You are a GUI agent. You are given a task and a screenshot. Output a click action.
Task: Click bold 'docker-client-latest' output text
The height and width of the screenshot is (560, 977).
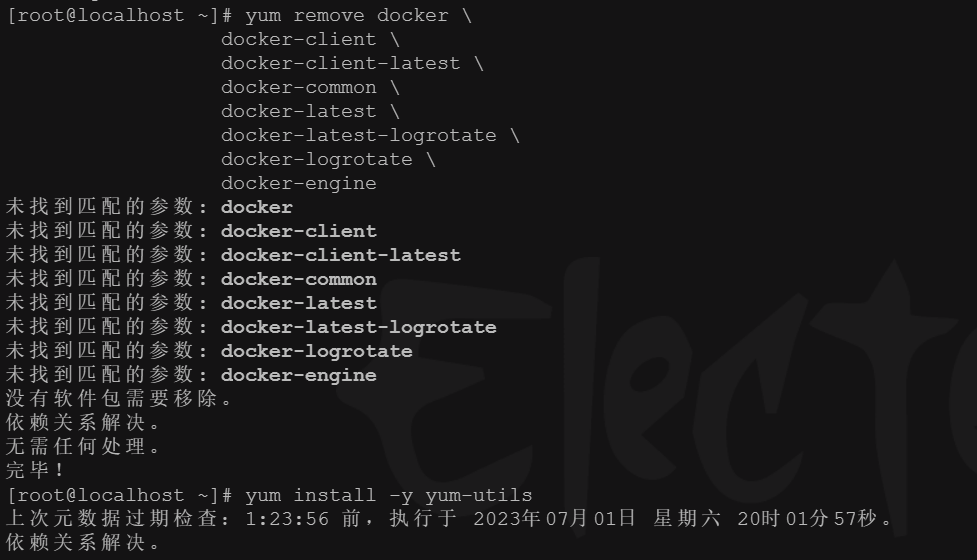click(x=341, y=255)
